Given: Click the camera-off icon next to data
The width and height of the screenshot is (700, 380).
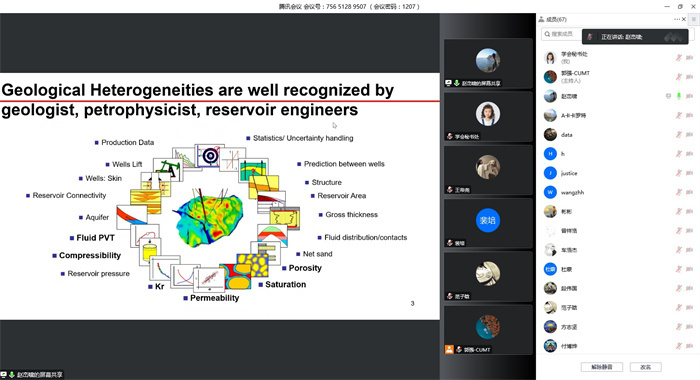Looking at the screenshot, I should point(690,134).
